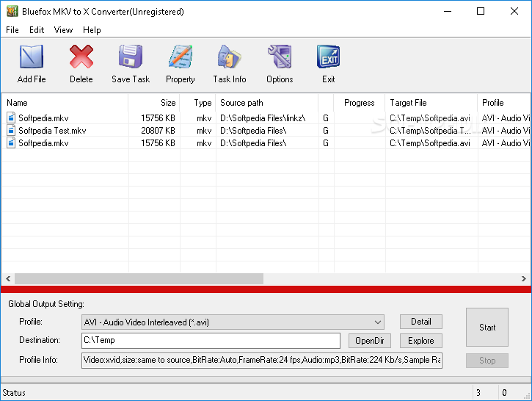Click the Explore button
This screenshot has height=401, width=532.
tap(420, 341)
